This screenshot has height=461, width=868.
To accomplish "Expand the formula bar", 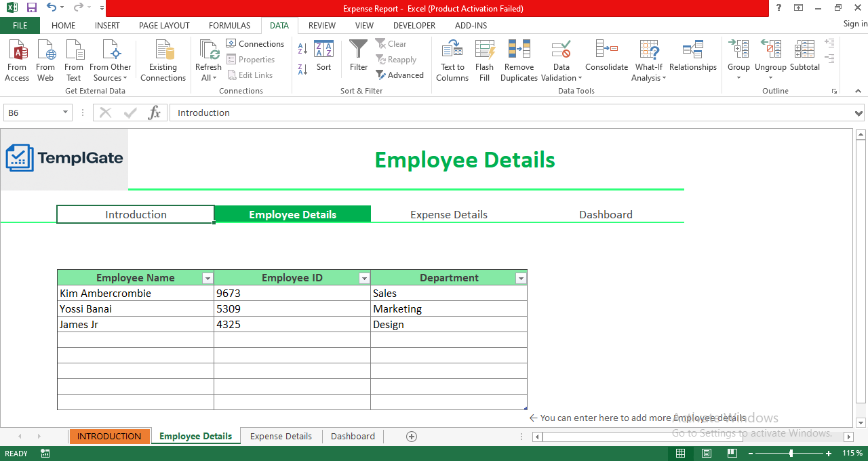I will (x=859, y=113).
